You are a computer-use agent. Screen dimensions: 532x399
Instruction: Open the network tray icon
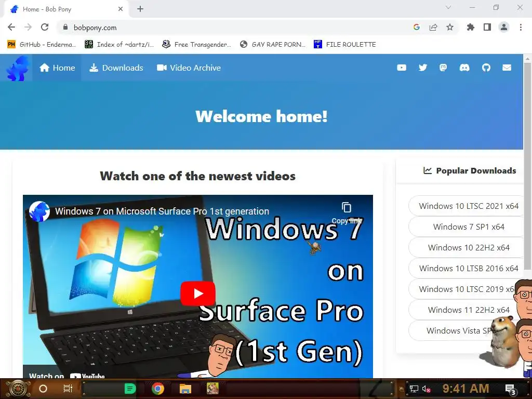point(414,389)
